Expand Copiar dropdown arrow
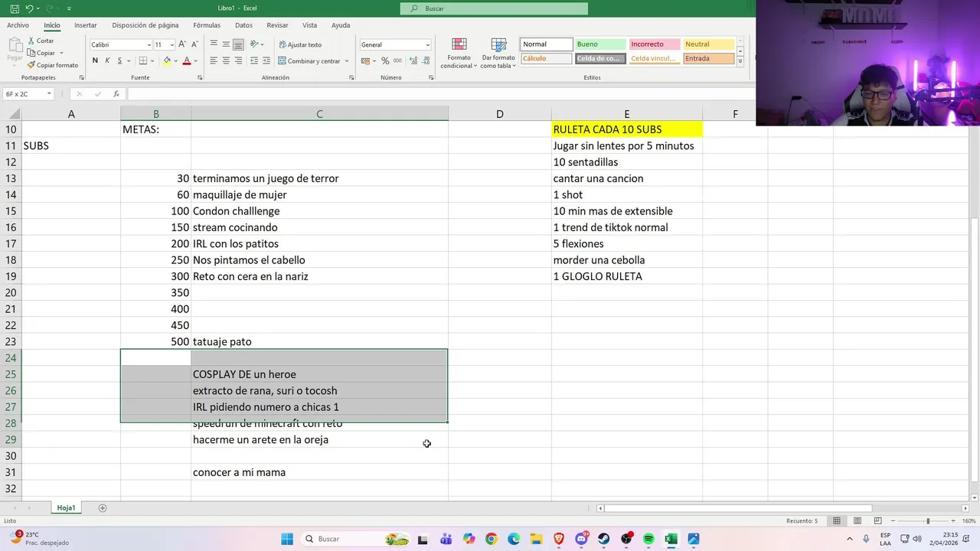Screen dimensions: 980x551 (x=60, y=53)
